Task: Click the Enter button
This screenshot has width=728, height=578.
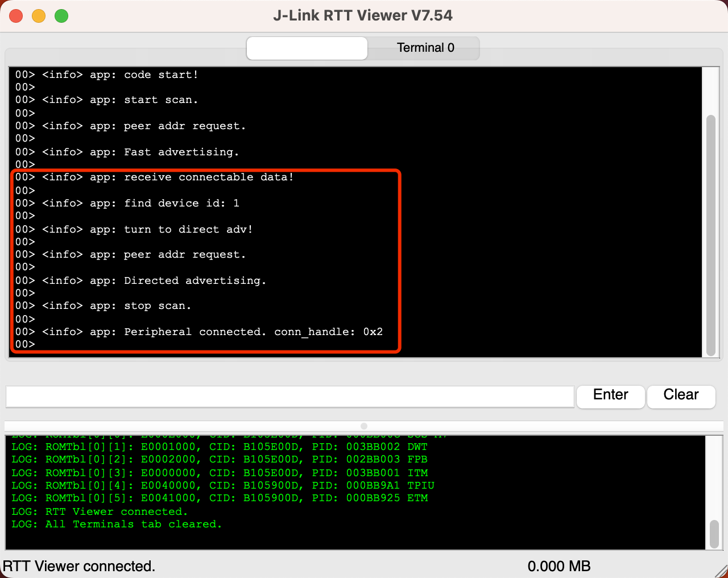Action: pyautogui.click(x=611, y=396)
